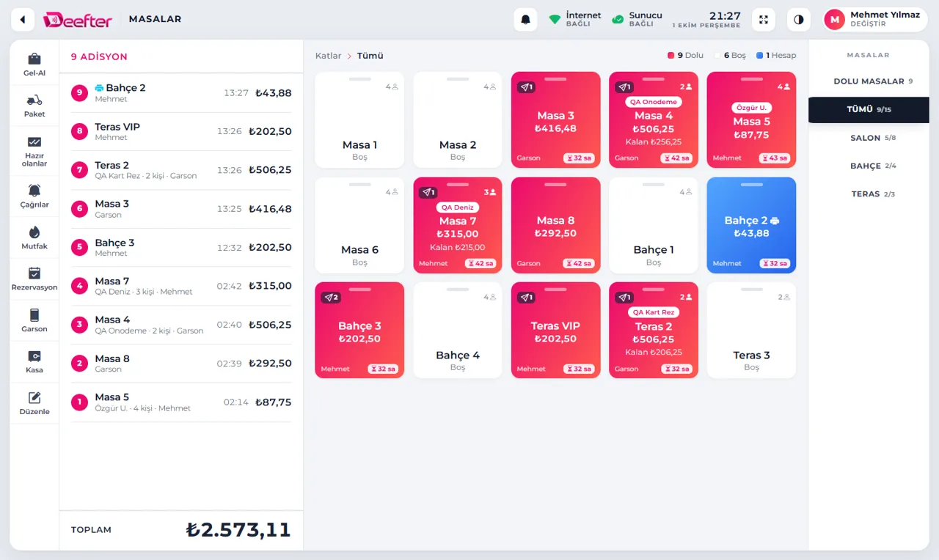Open the Rezervasyon calendar
Screen dimensions: 939x560
pos(34,279)
